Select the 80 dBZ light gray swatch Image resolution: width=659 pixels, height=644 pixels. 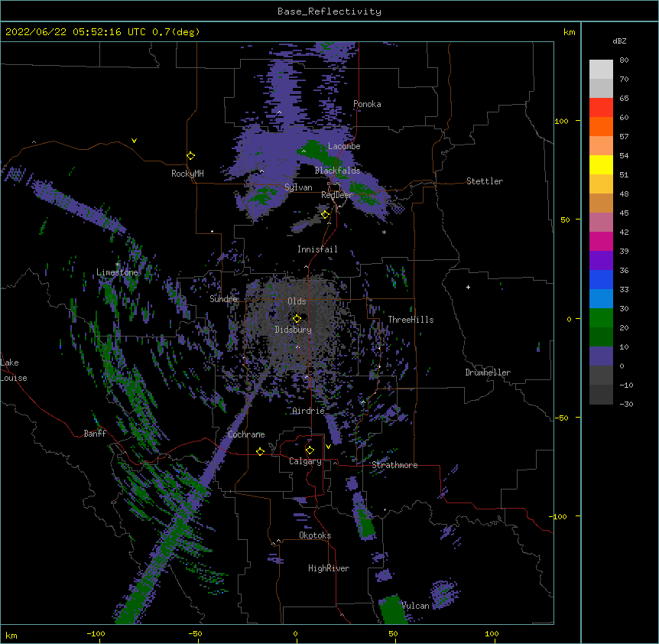coord(601,70)
